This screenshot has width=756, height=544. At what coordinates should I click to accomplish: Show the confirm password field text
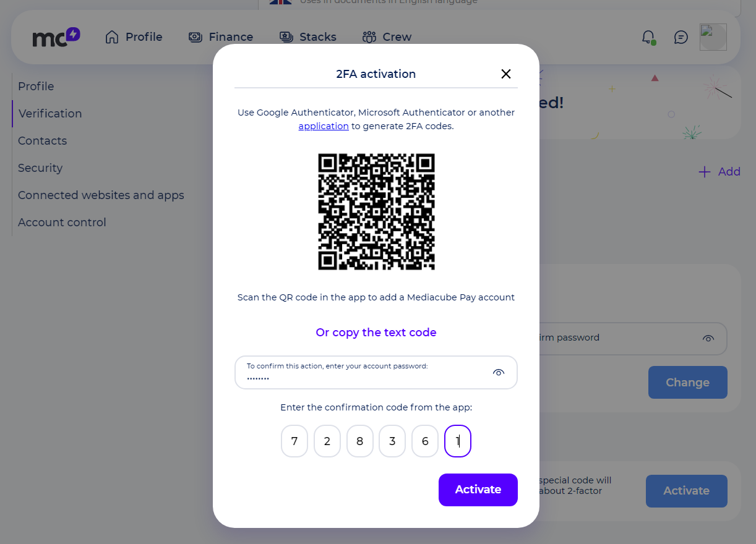click(x=708, y=338)
